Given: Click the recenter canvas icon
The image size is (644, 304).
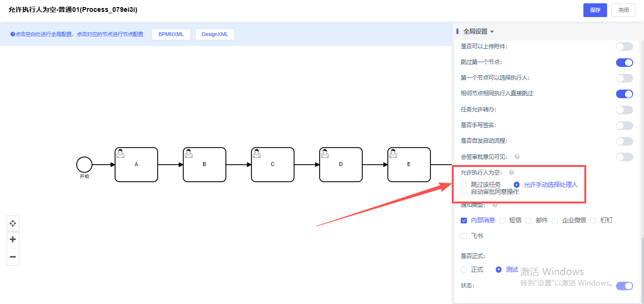Looking at the screenshot, I should (x=13, y=223).
